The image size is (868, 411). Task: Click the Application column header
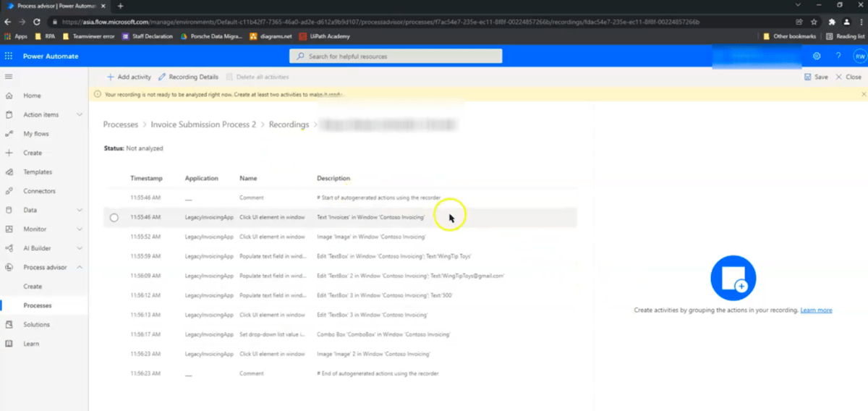click(201, 178)
